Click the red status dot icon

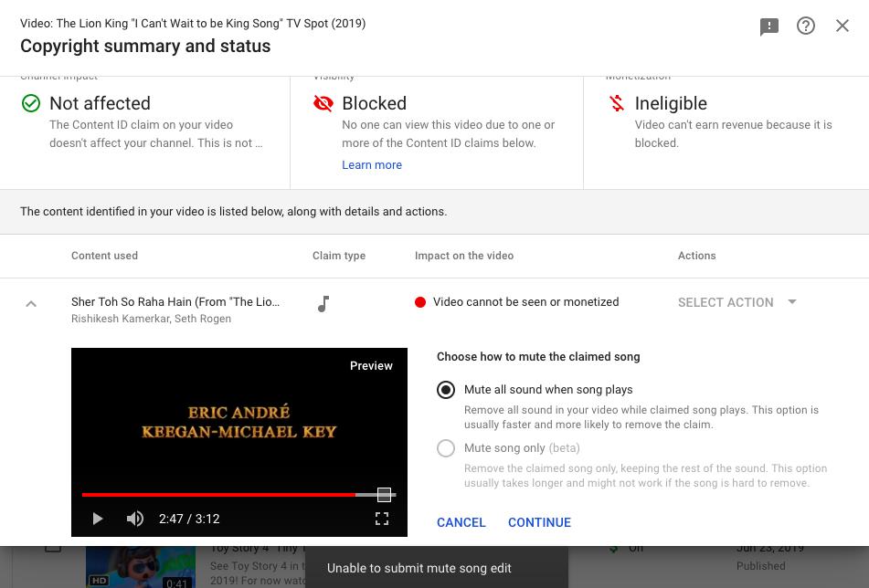pos(420,302)
